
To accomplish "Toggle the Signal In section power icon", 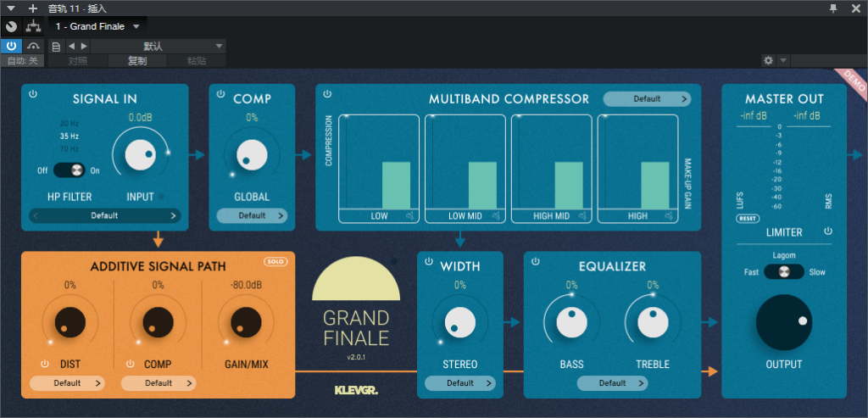I will click(x=33, y=94).
